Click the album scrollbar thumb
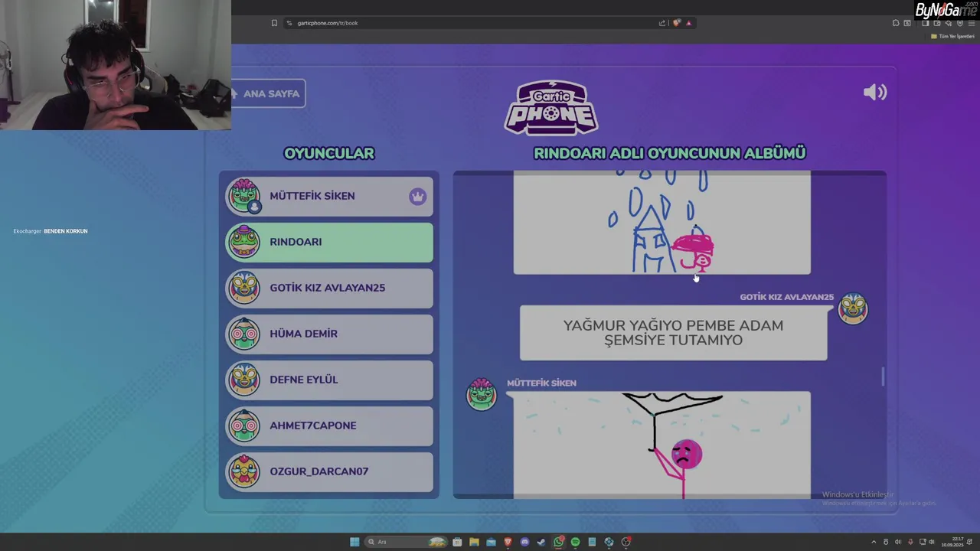 pyautogui.click(x=883, y=377)
